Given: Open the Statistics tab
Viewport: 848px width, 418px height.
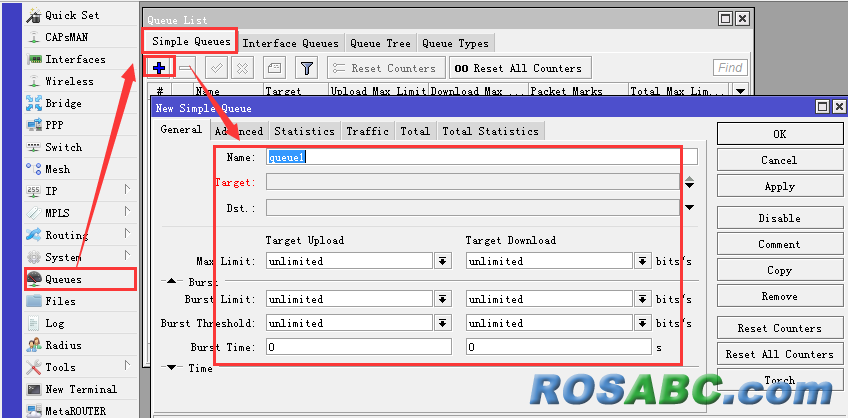Looking at the screenshot, I should point(304,131).
